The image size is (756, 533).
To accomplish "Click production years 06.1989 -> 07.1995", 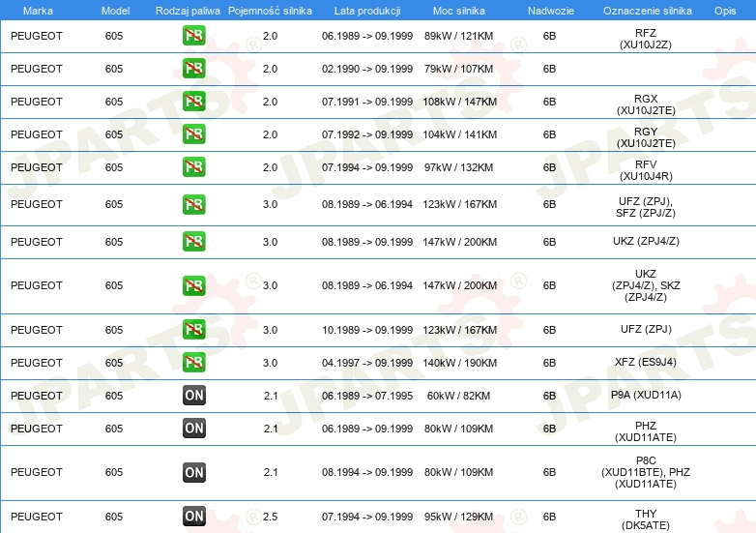I will (367, 396).
